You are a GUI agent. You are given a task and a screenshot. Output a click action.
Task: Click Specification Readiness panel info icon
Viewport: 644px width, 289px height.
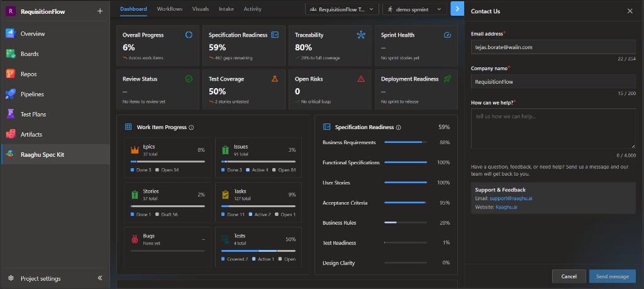pyautogui.click(x=398, y=127)
